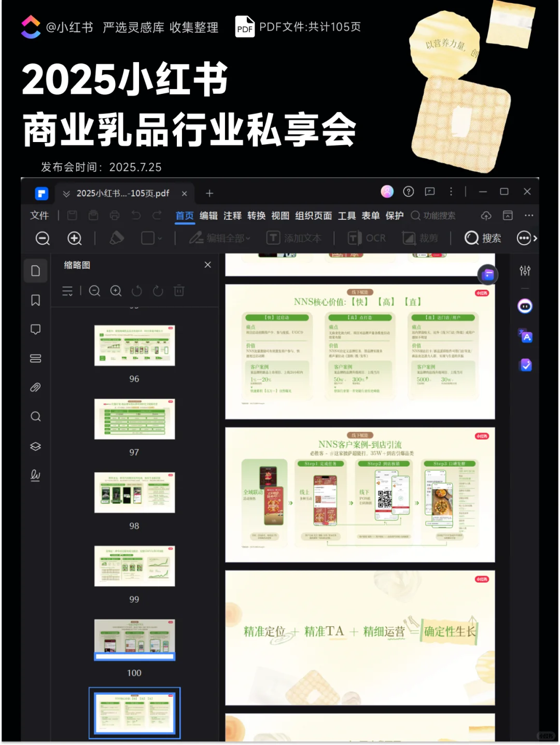560x745 pixels.
Task: Open the display adjustment sliders panel on the right
Action: click(525, 271)
